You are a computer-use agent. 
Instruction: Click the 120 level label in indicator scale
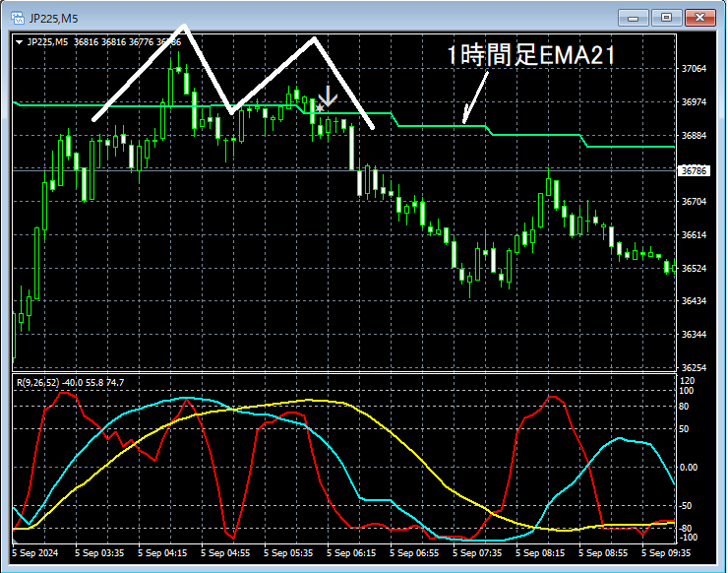(687, 381)
